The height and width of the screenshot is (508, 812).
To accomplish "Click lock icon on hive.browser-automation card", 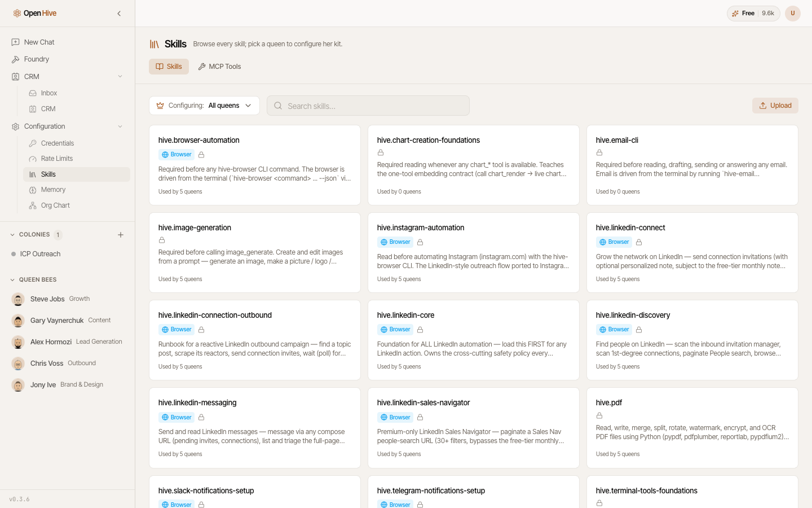I will (x=201, y=155).
